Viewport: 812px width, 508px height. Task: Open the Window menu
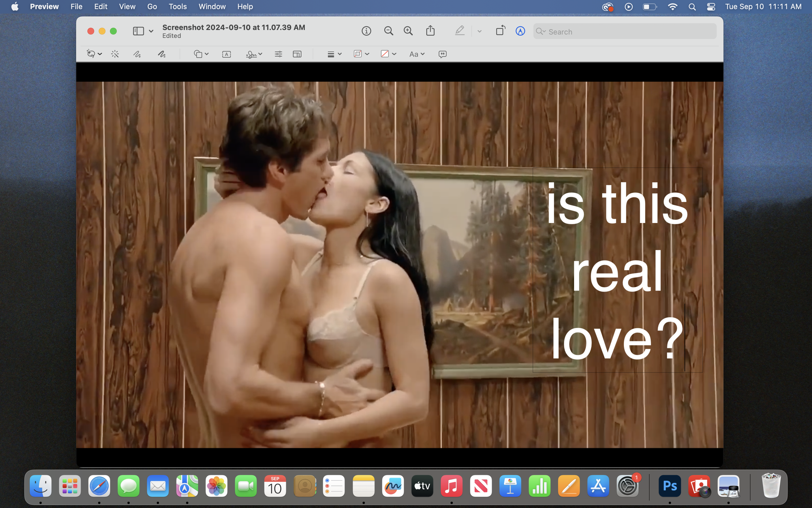(x=212, y=7)
